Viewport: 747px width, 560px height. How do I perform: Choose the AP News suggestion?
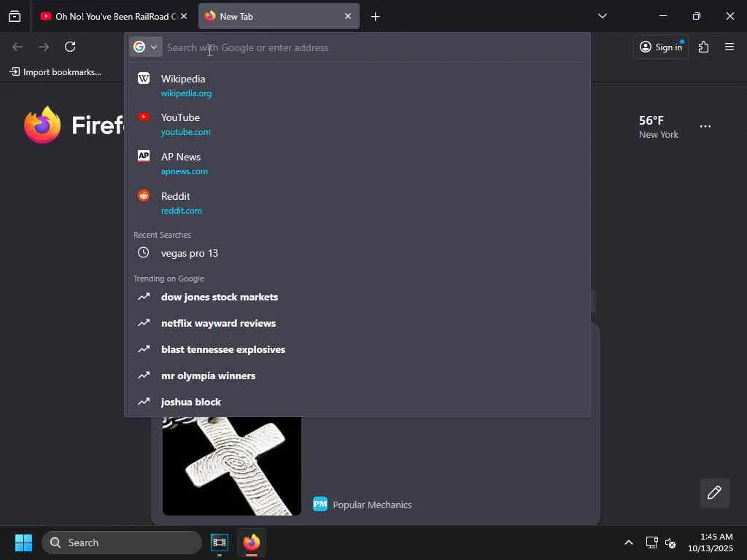click(x=357, y=164)
